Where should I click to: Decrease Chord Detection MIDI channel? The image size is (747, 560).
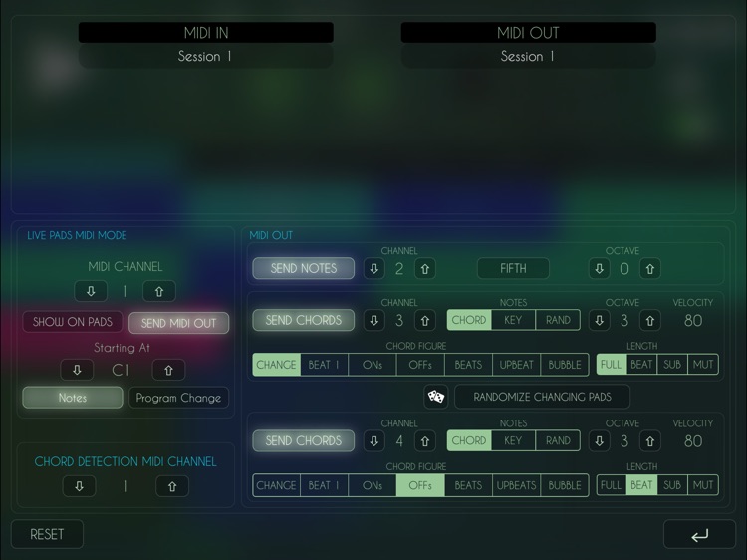pyautogui.click(x=79, y=486)
